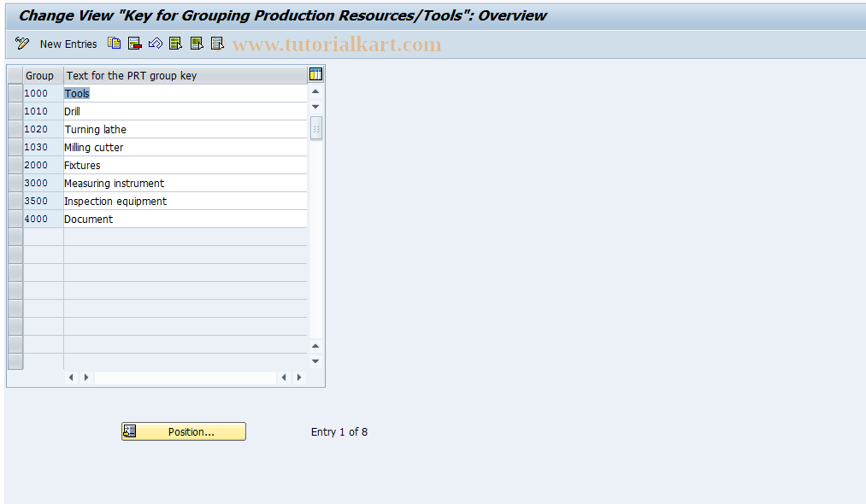Select the row marker for group 4000
The width and height of the screenshot is (866, 504).
tap(14, 219)
